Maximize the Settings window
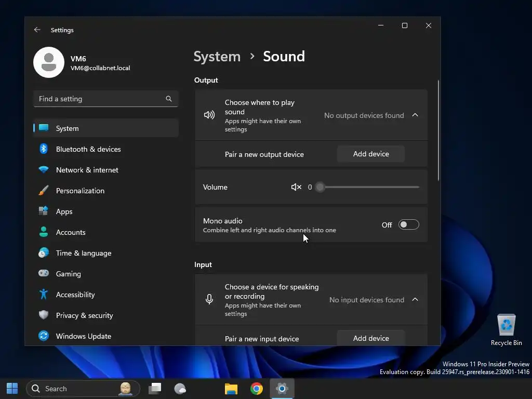The height and width of the screenshot is (399, 532). pos(404,25)
